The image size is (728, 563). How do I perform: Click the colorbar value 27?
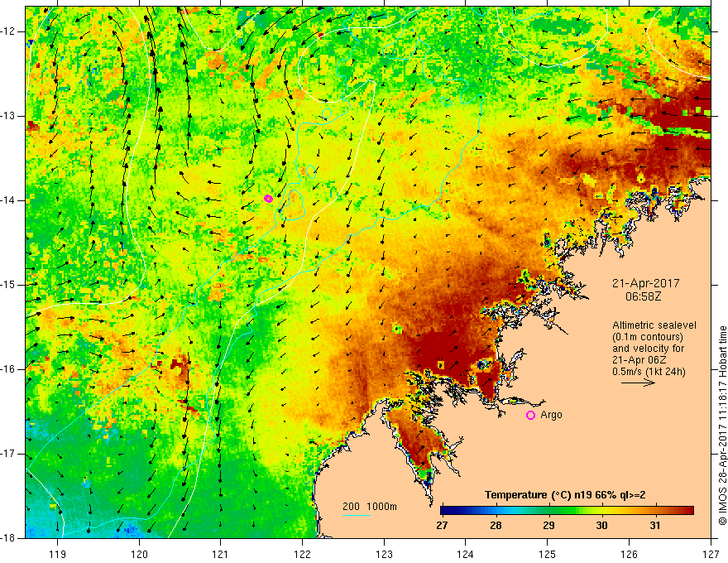click(x=442, y=526)
